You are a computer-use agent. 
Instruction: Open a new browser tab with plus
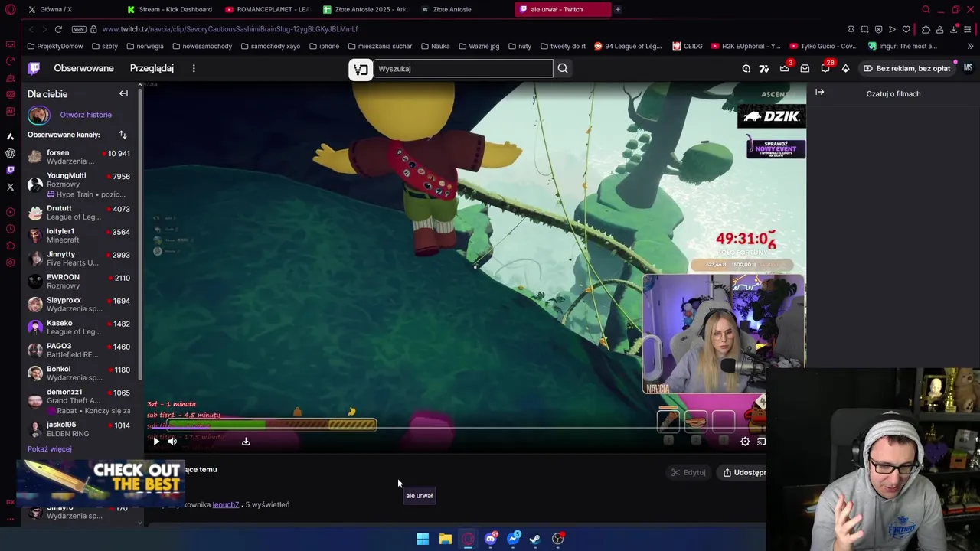[617, 9]
